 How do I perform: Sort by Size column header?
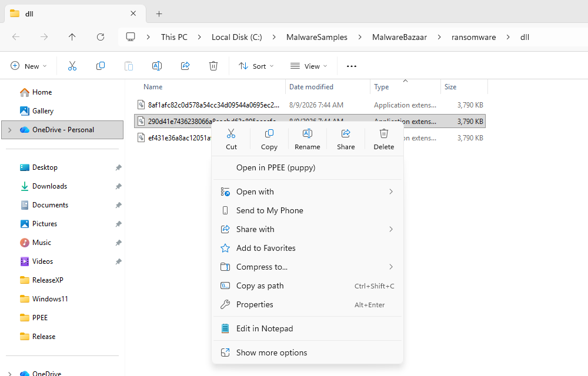coord(450,87)
